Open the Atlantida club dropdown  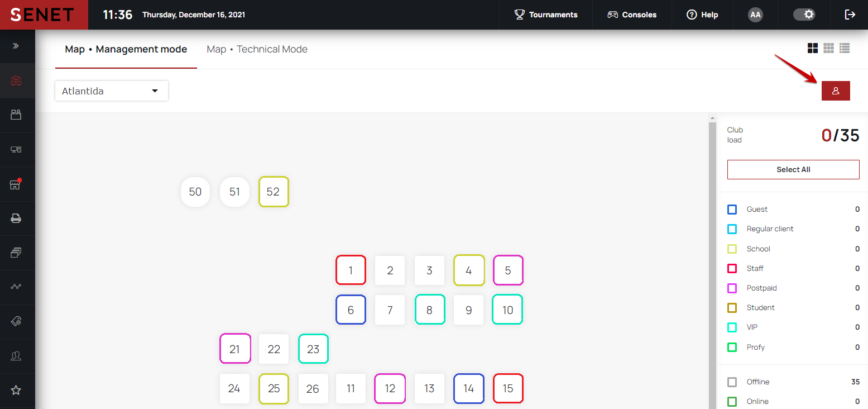coord(112,91)
